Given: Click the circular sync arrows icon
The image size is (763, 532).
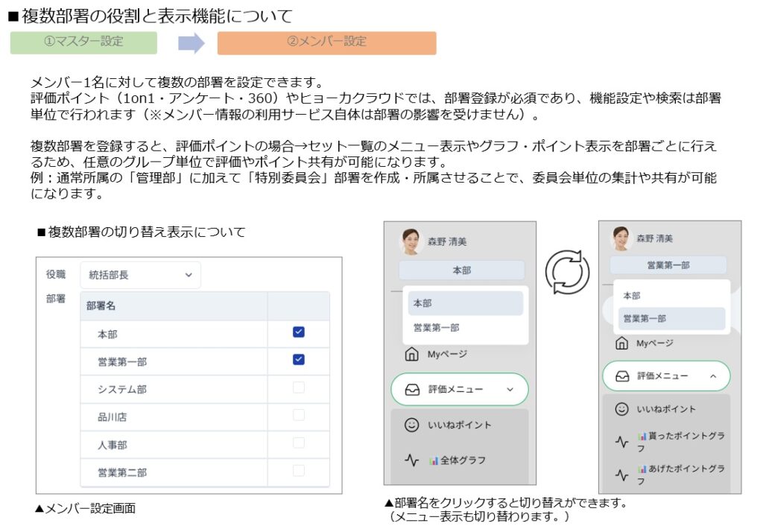Looking at the screenshot, I should [568, 271].
